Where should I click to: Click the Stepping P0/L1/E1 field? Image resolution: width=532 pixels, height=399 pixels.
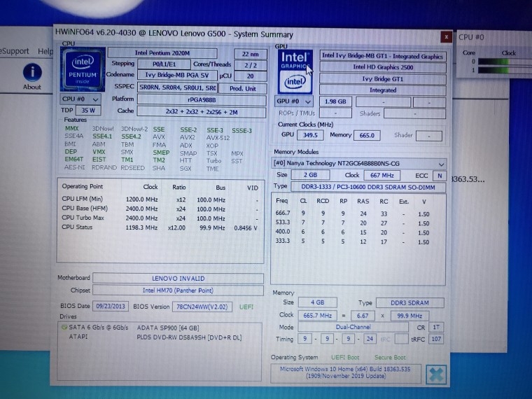164,64
